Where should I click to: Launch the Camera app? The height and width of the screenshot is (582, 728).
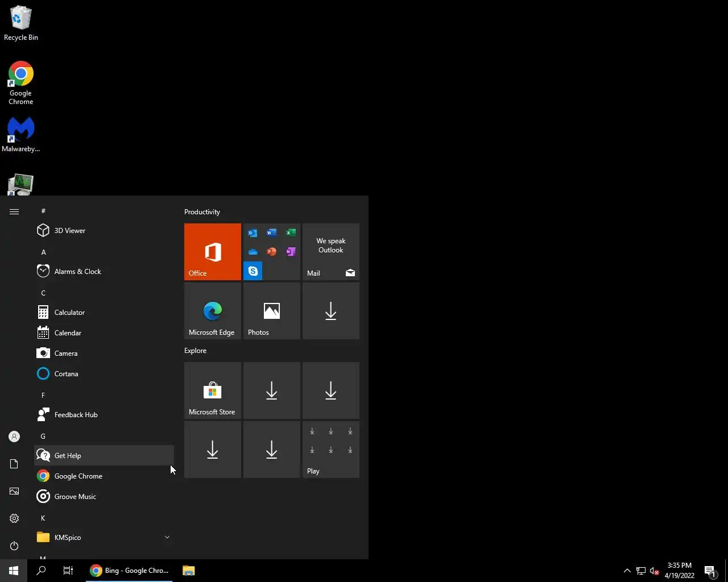click(x=104, y=354)
